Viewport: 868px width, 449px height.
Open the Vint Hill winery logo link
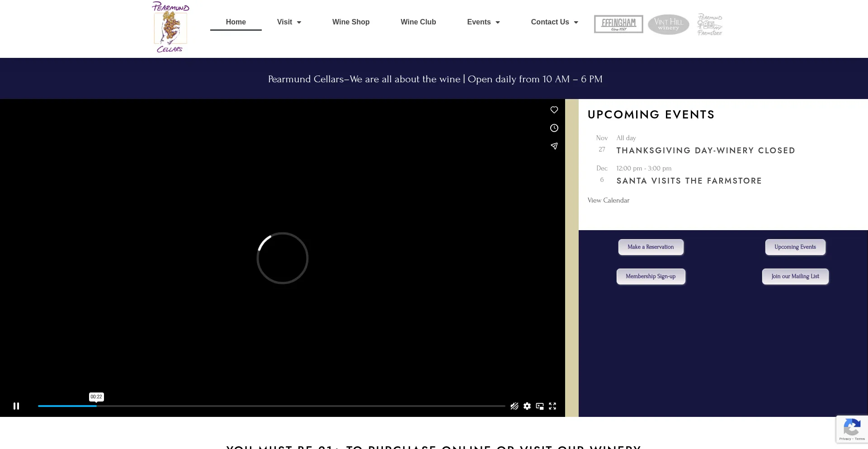tap(668, 24)
